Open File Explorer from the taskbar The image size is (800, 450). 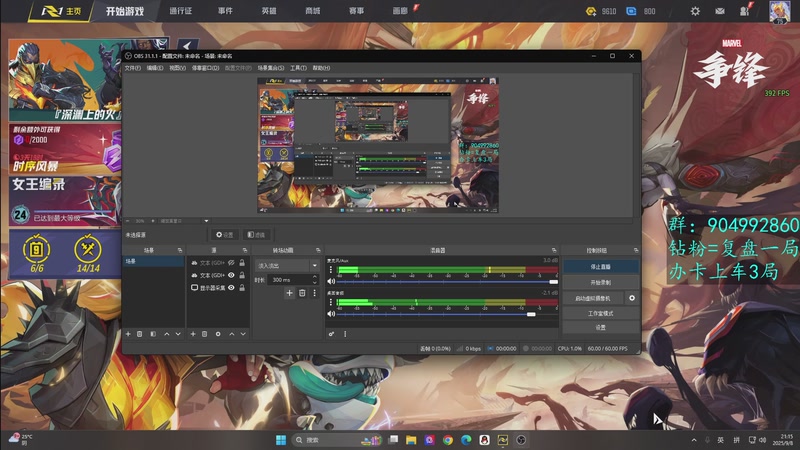[x=411, y=440]
